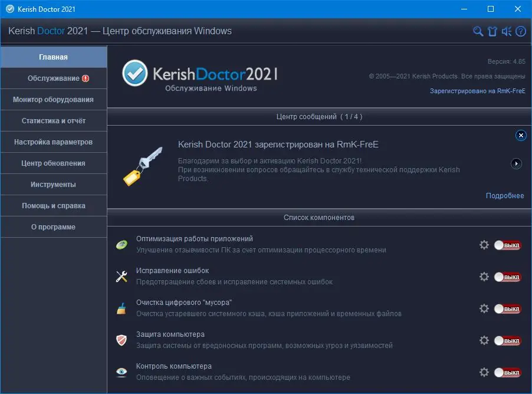532x394 pixels.
Task: Open settings gear for Исправление ошибок
Action: coord(484,277)
